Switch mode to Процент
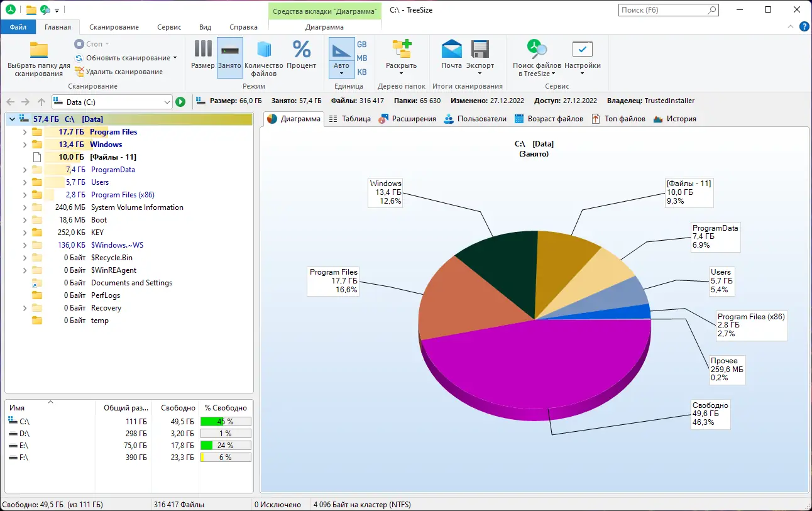Screen dimensions: 812x511 [302, 57]
